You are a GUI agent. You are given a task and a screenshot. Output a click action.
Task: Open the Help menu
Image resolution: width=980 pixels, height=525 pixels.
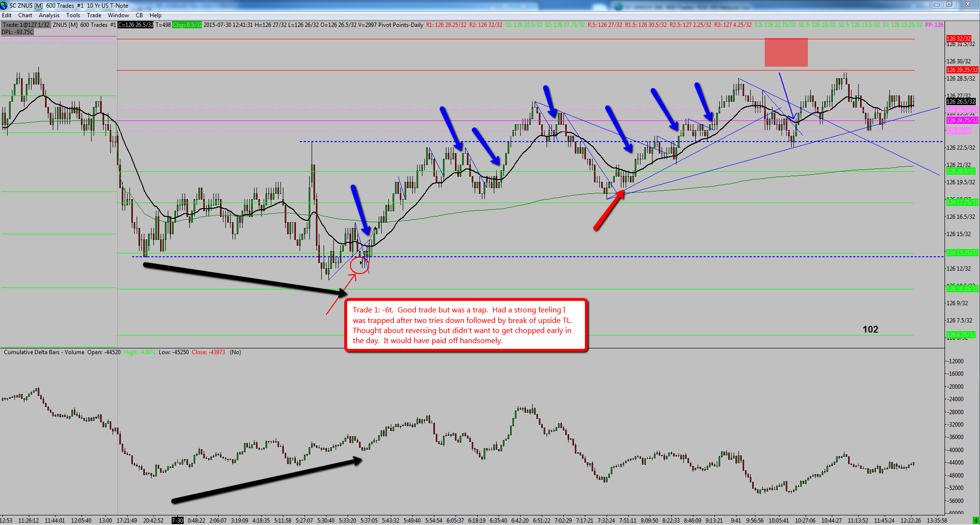155,15
